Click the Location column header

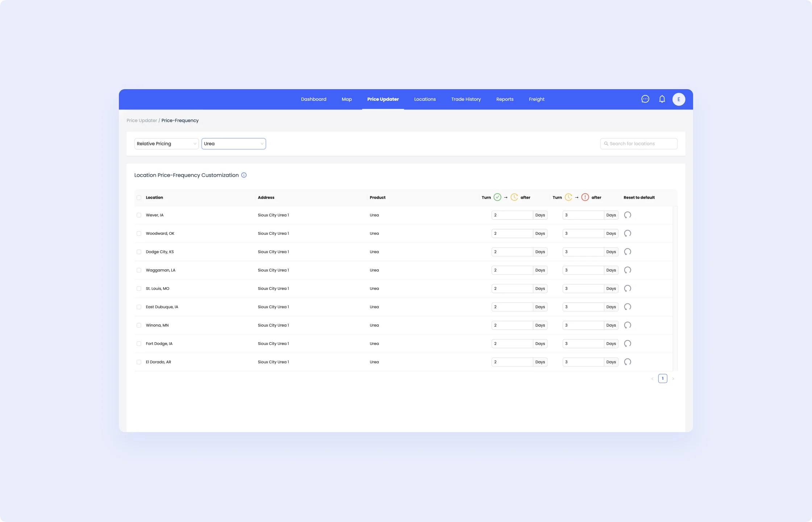(x=154, y=198)
